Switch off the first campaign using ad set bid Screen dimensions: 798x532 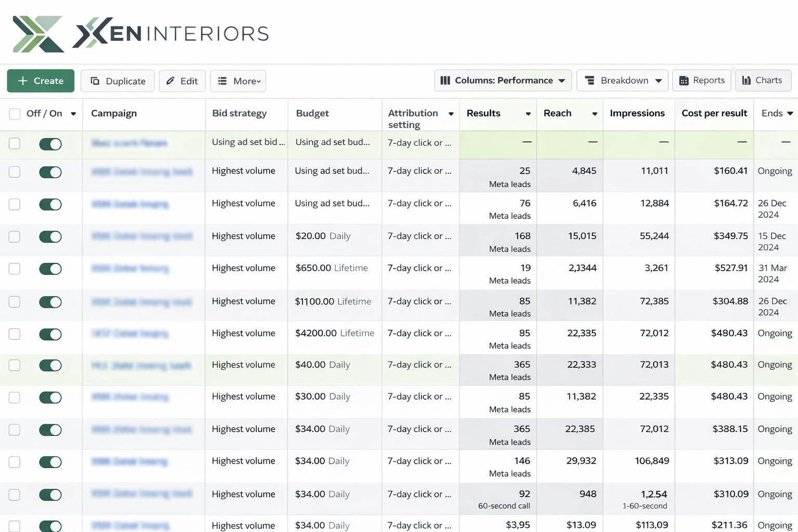point(50,144)
